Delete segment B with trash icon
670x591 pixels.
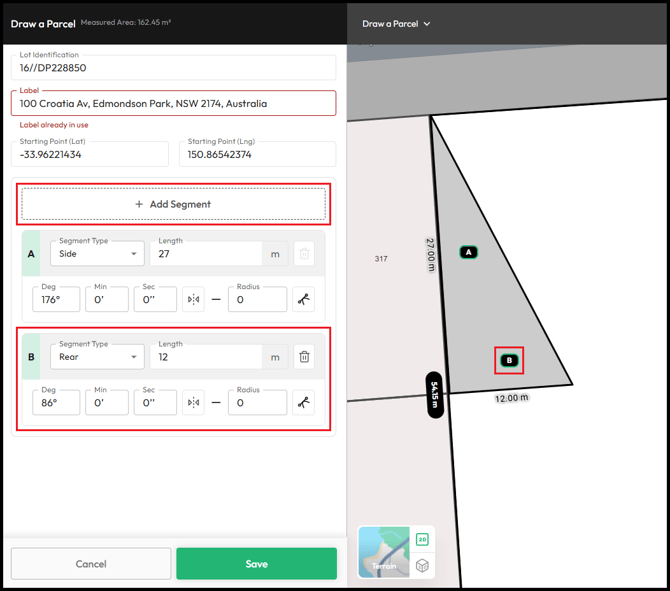(x=304, y=357)
